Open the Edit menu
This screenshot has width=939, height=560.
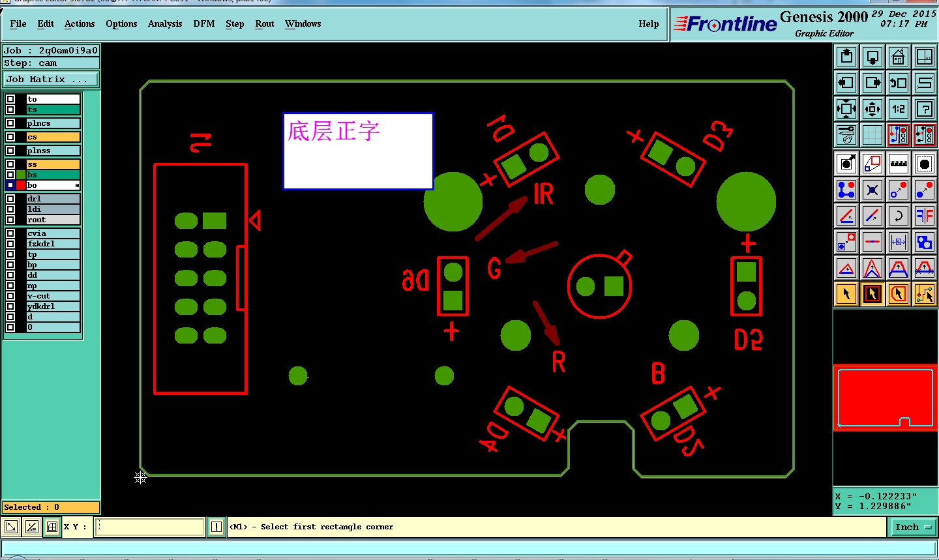46,23
